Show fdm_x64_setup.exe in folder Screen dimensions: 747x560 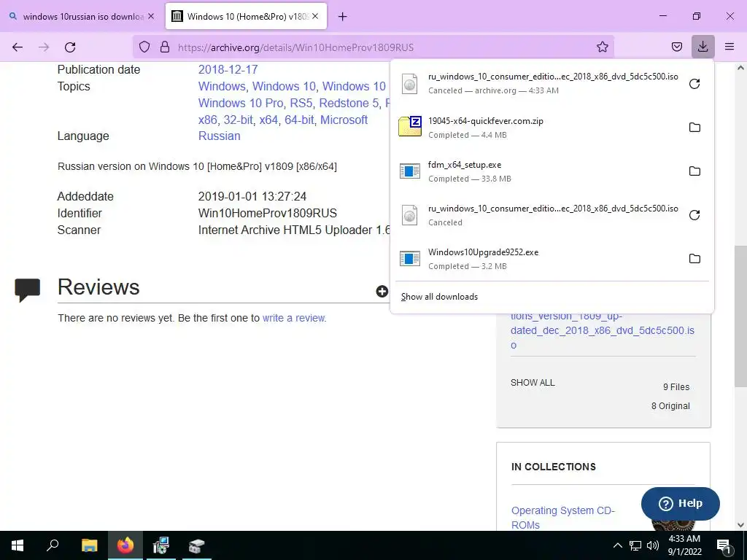[x=694, y=171]
